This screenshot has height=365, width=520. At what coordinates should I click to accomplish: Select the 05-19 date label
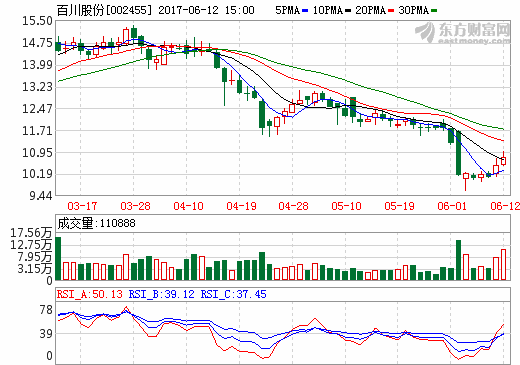click(x=399, y=206)
